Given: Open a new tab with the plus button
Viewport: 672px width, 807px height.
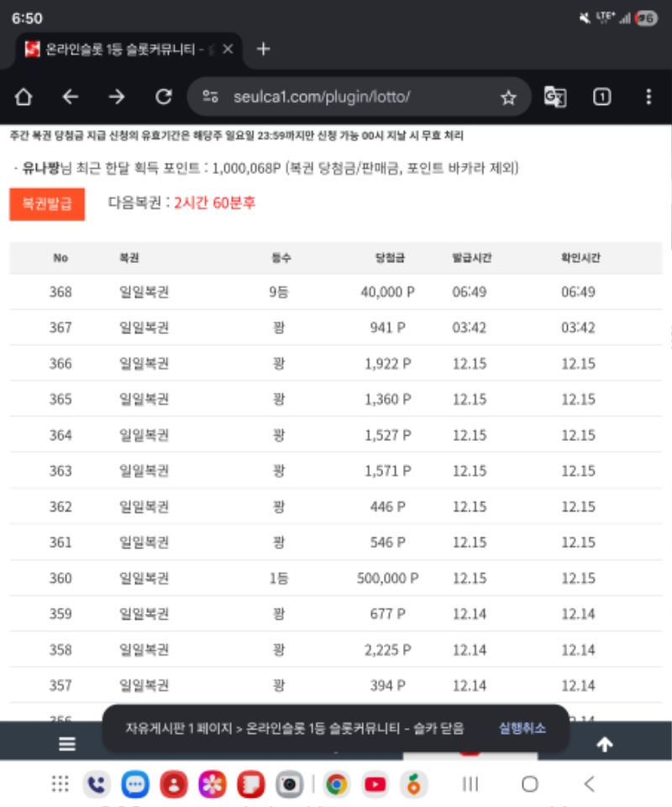Looking at the screenshot, I should (x=263, y=49).
